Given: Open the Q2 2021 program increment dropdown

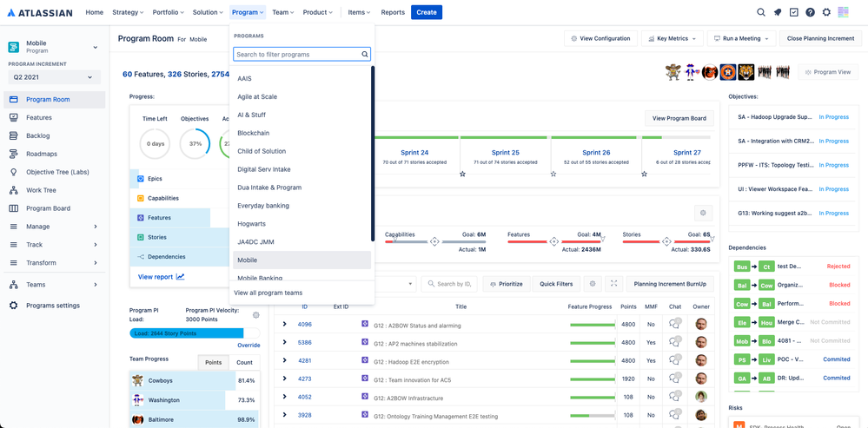Looking at the screenshot, I should tap(52, 77).
